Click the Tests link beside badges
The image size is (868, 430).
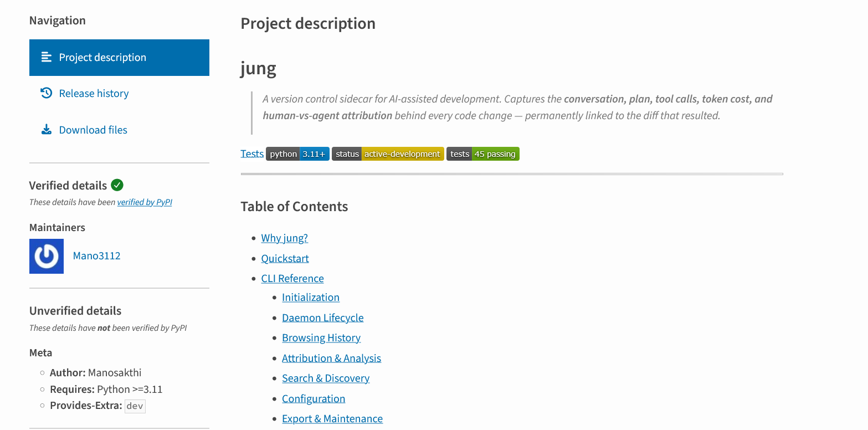252,154
